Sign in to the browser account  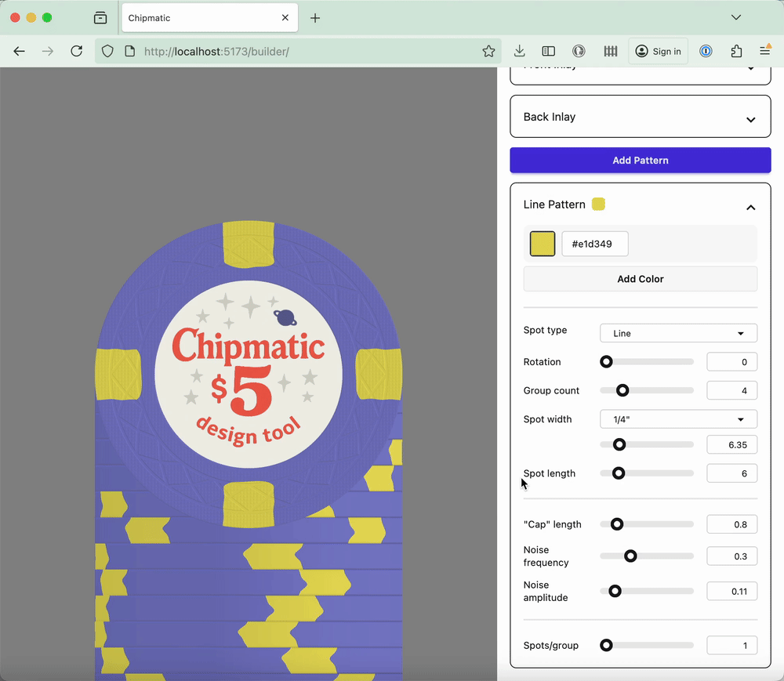coord(658,51)
